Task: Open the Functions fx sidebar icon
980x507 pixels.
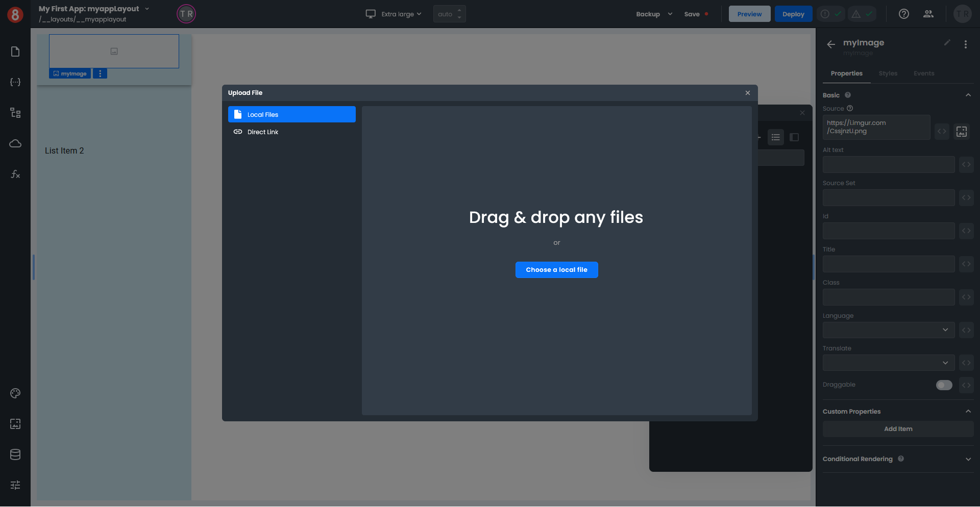Action: [15, 174]
